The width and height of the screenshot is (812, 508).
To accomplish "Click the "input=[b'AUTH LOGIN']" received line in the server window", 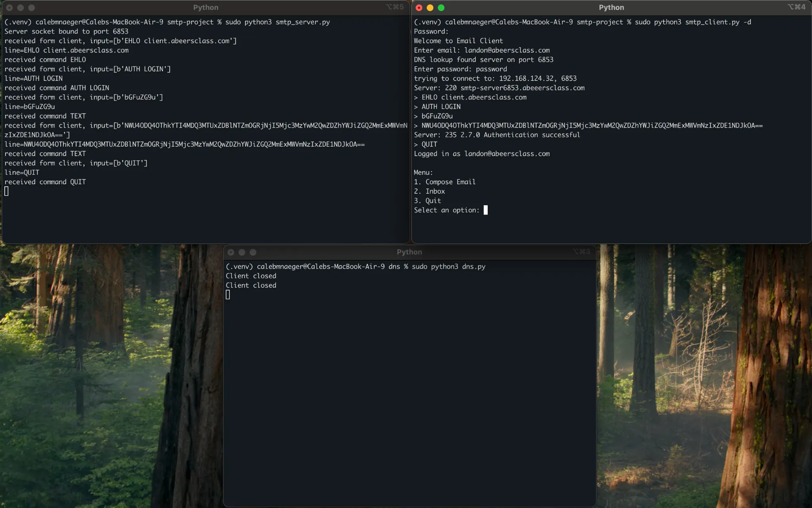I will tap(88, 69).
